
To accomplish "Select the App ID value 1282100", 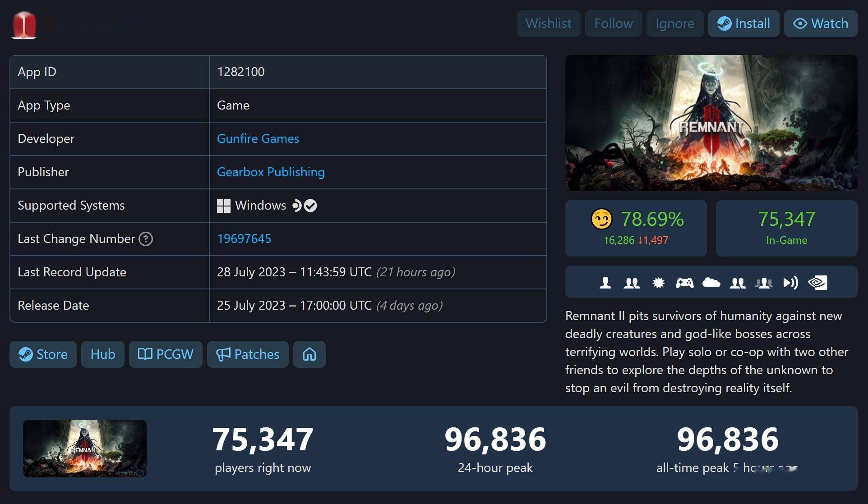I will click(x=240, y=72).
